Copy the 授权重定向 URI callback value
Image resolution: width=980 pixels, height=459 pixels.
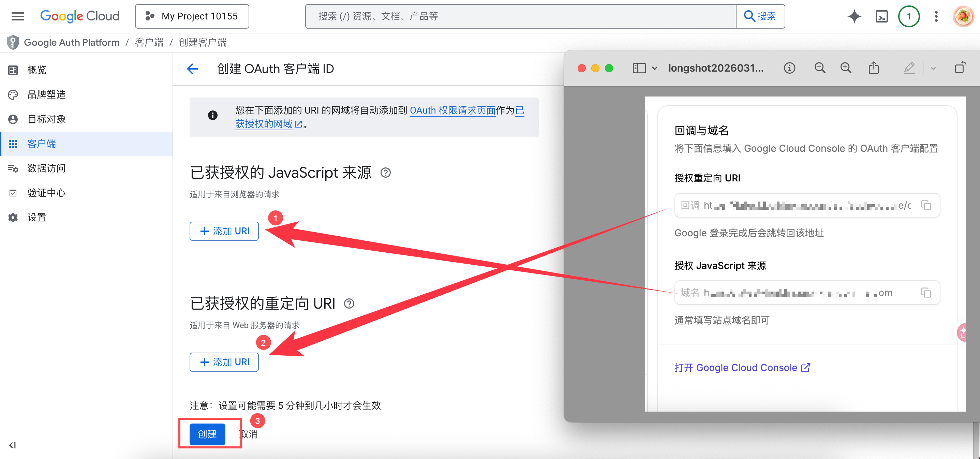coord(926,206)
